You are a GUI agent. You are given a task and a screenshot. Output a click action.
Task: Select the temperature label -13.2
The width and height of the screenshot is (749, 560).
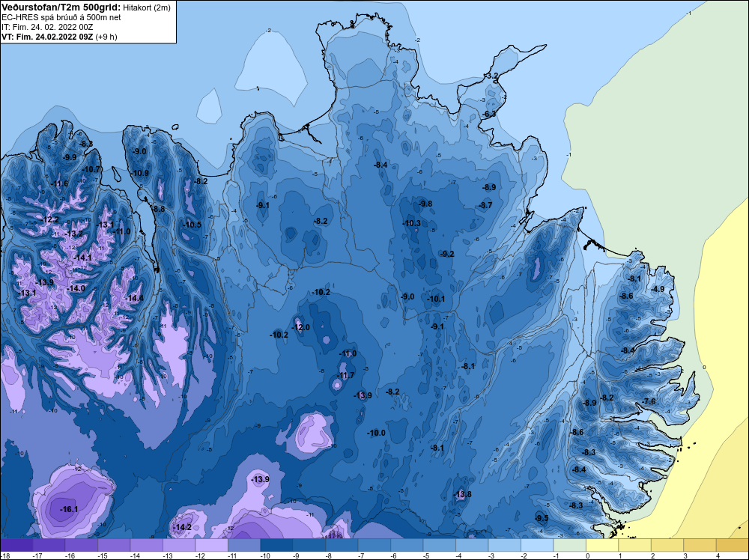73,234
